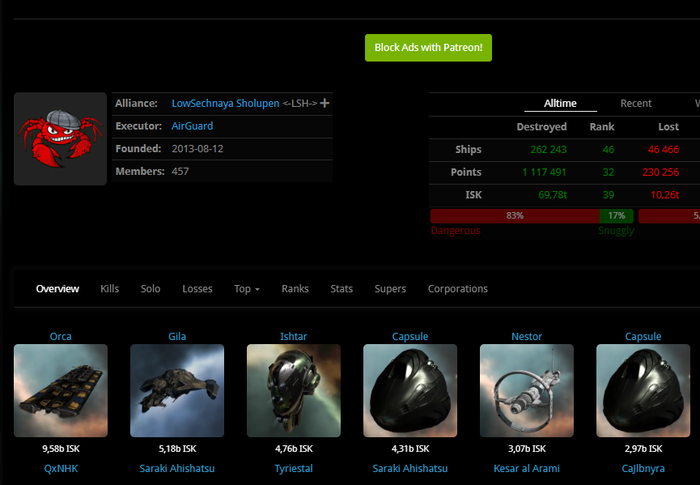
Task: Click the first Capsule kill image
Action: (410, 391)
